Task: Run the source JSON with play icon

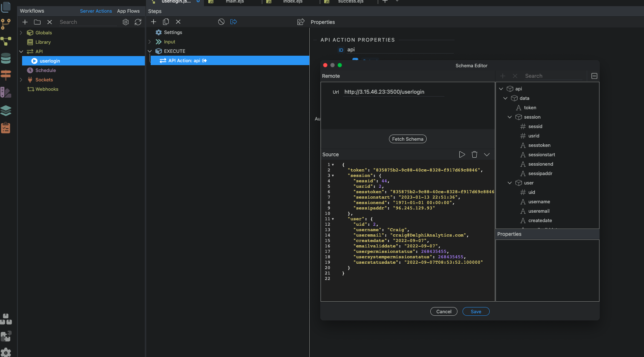Action: tap(462, 154)
